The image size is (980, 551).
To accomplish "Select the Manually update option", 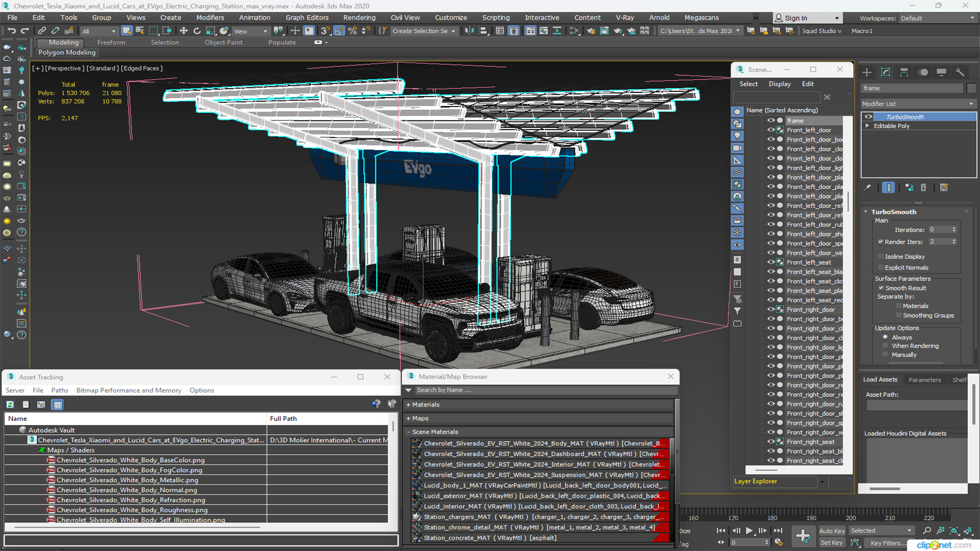I will pos(886,355).
